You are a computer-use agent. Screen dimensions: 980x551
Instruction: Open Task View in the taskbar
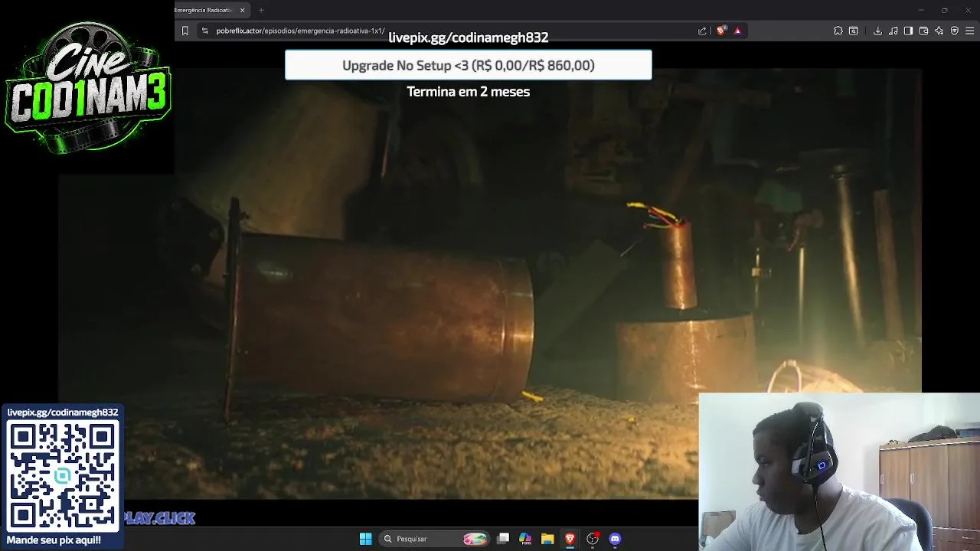pyautogui.click(x=503, y=539)
